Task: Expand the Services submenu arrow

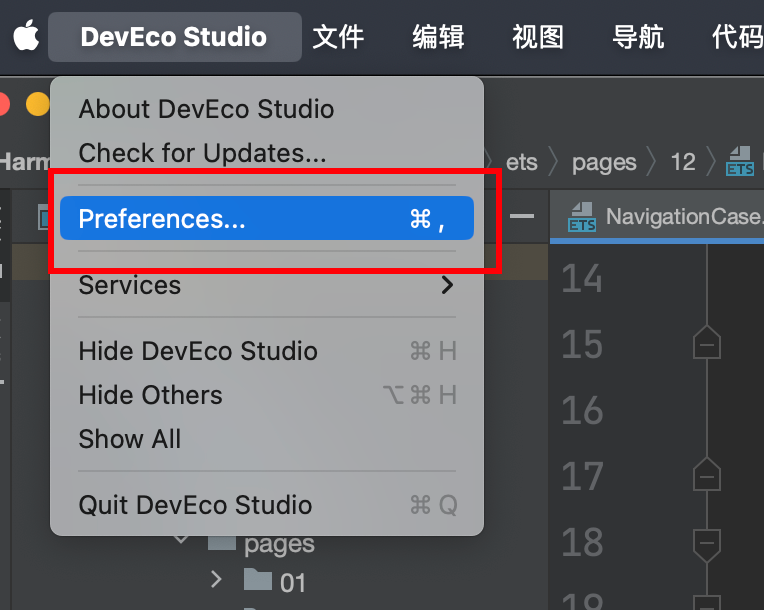Action: [447, 285]
